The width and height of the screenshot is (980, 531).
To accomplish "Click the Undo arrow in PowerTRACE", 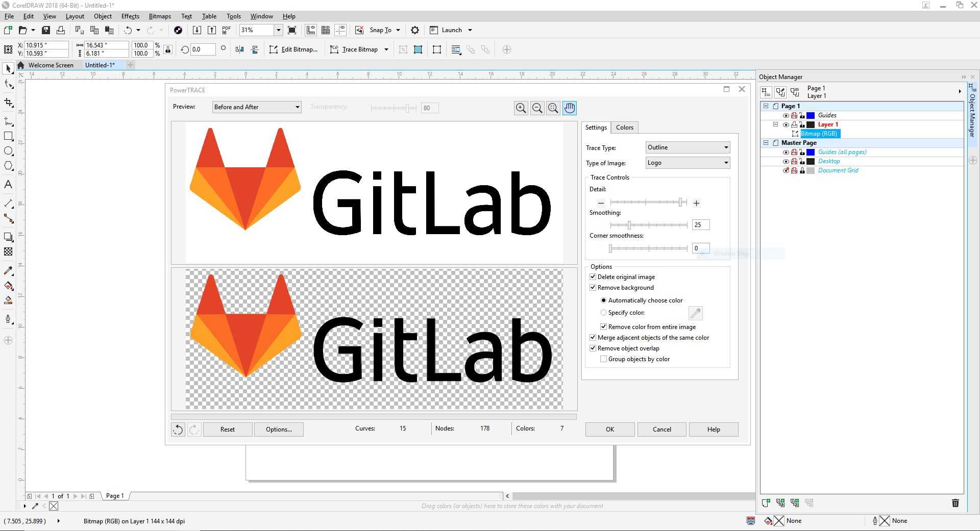I will click(x=178, y=429).
